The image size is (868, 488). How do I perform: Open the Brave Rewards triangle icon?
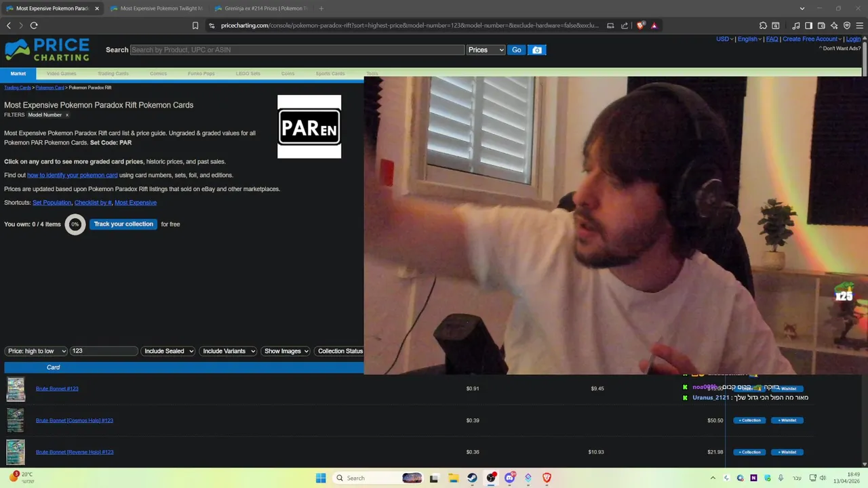coord(654,26)
